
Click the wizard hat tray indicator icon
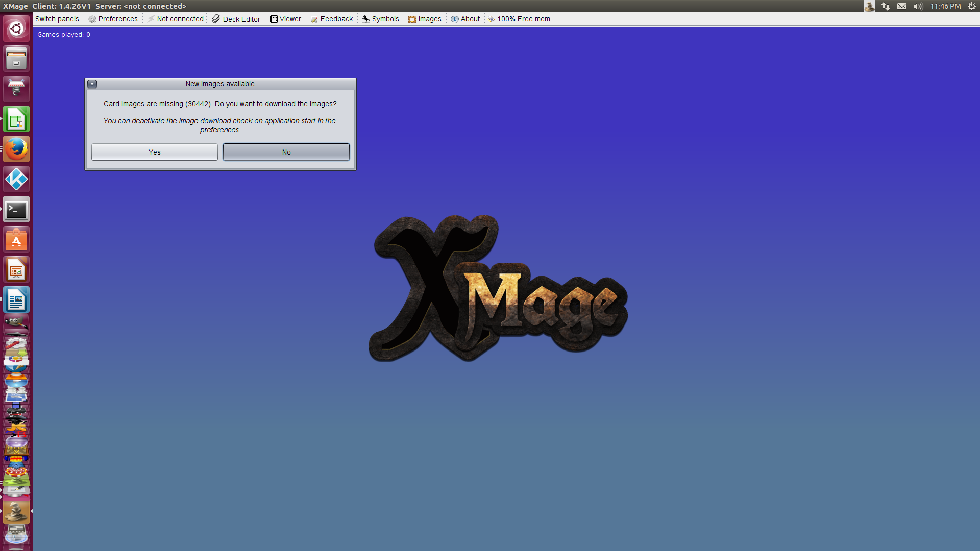coord(869,6)
